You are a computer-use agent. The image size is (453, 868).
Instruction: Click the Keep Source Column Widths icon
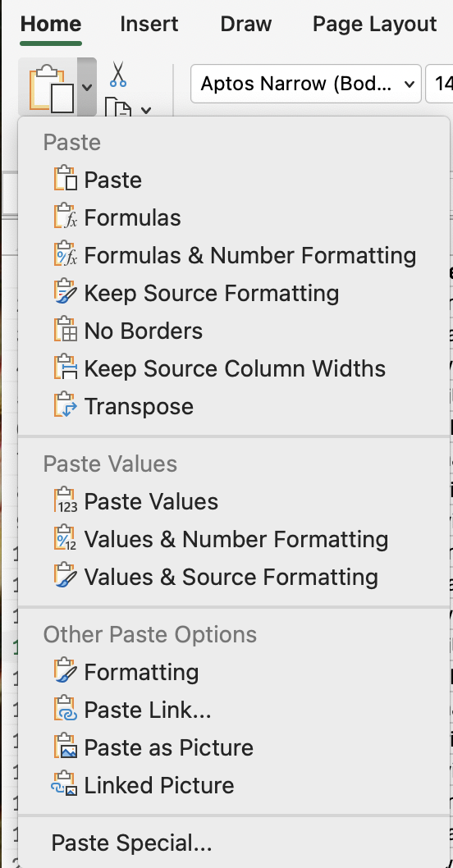65,368
